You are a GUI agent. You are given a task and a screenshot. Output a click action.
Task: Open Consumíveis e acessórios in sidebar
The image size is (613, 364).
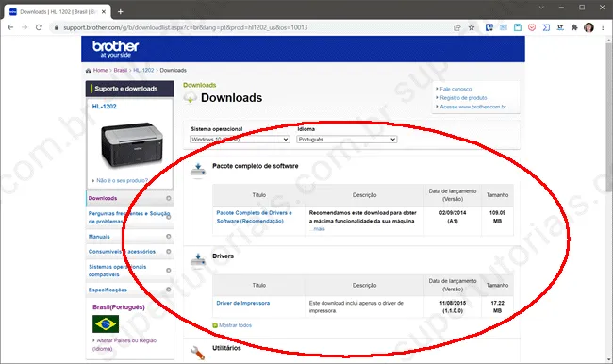click(122, 252)
